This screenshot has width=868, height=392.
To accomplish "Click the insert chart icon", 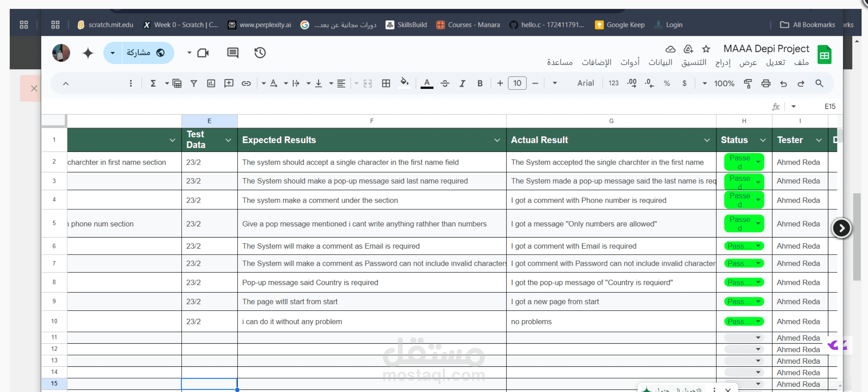I will click(211, 83).
